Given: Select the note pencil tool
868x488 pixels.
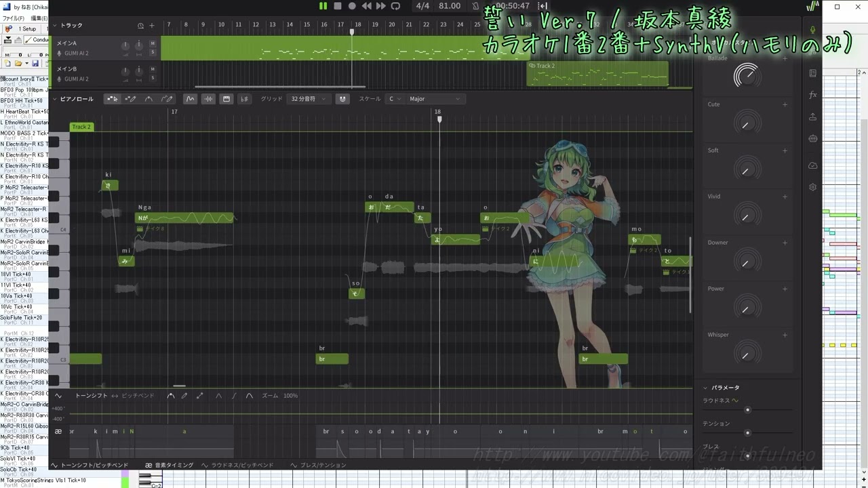Looking at the screenshot, I should [x=131, y=99].
